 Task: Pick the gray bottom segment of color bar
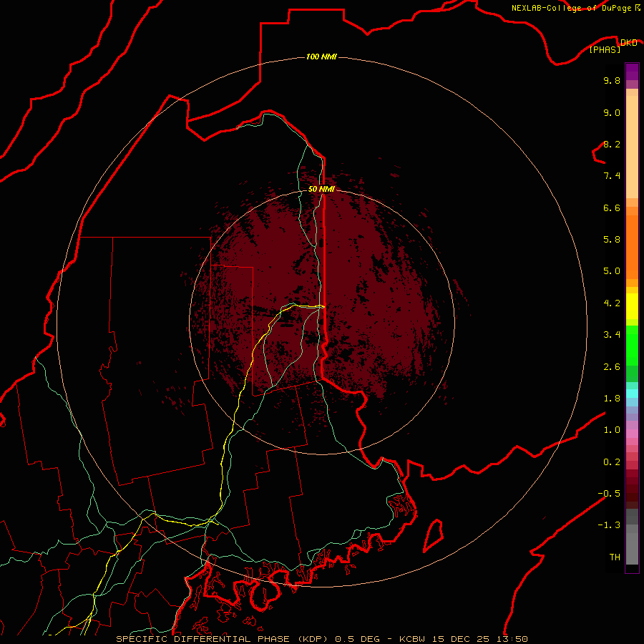632,549
